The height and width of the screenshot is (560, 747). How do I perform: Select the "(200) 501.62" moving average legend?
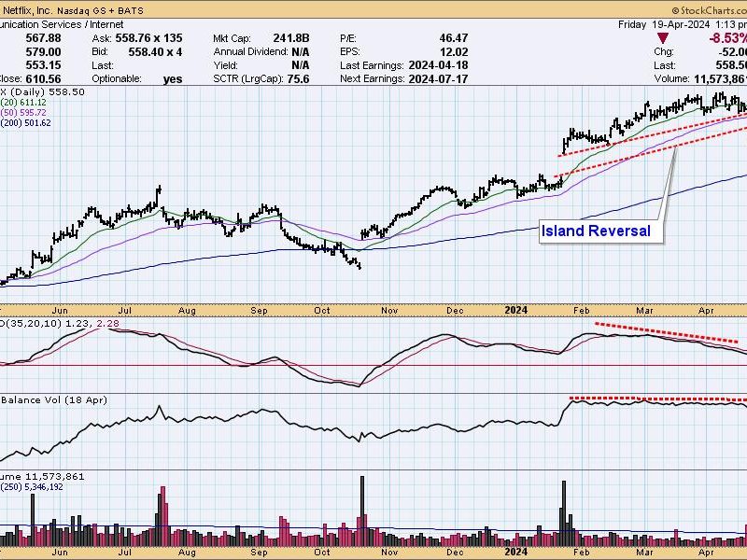25,123
